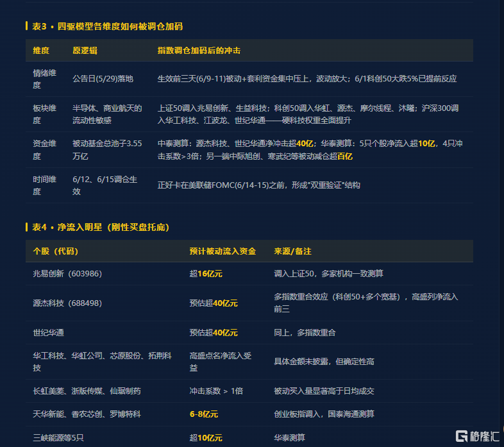Click the column header '原逻辑'
The image size is (504, 447).
pyautogui.click(x=85, y=51)
